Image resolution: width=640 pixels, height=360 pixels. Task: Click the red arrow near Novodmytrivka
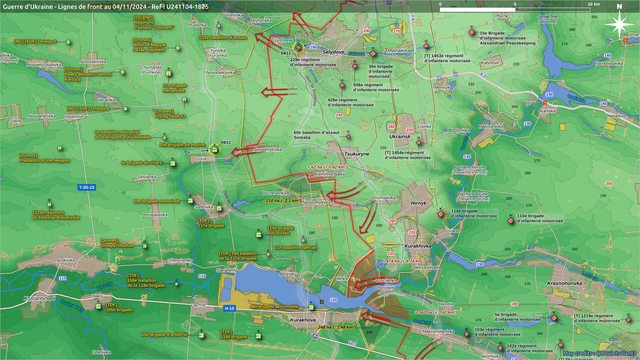tap(245, 152)
